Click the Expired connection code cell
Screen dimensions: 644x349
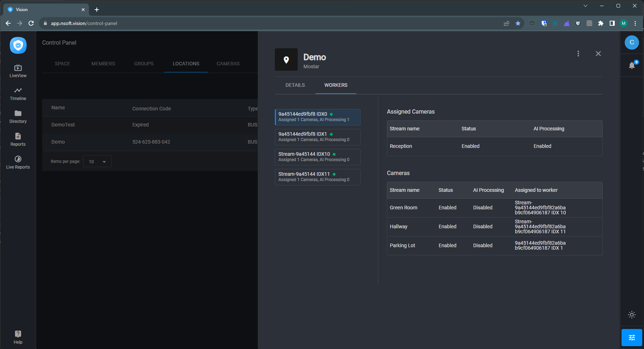[x=141, y=125]
